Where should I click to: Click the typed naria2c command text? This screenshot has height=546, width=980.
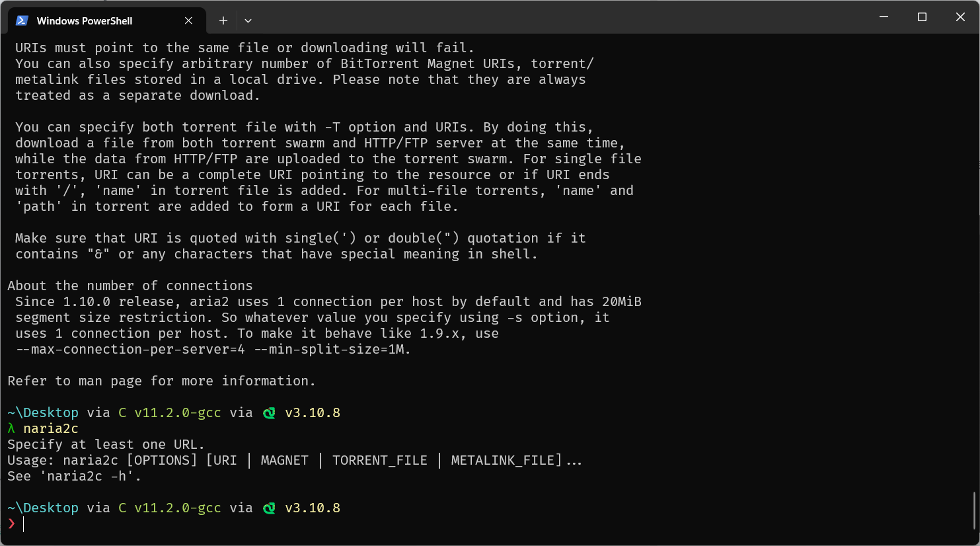tap(51, 428)
